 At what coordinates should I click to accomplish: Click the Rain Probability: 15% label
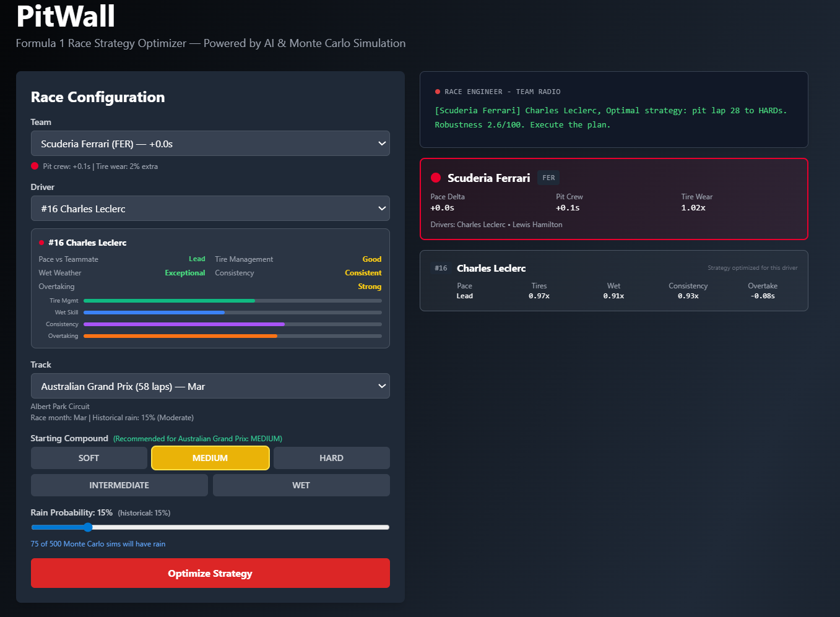click(x=72, y=512)
